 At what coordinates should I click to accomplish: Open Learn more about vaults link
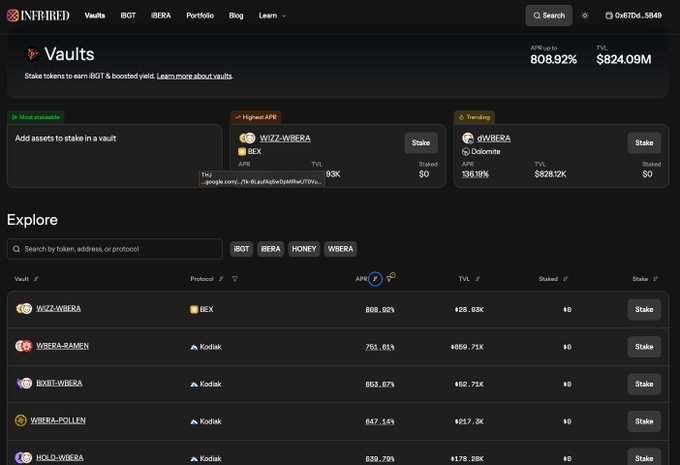tap(194, 76)
